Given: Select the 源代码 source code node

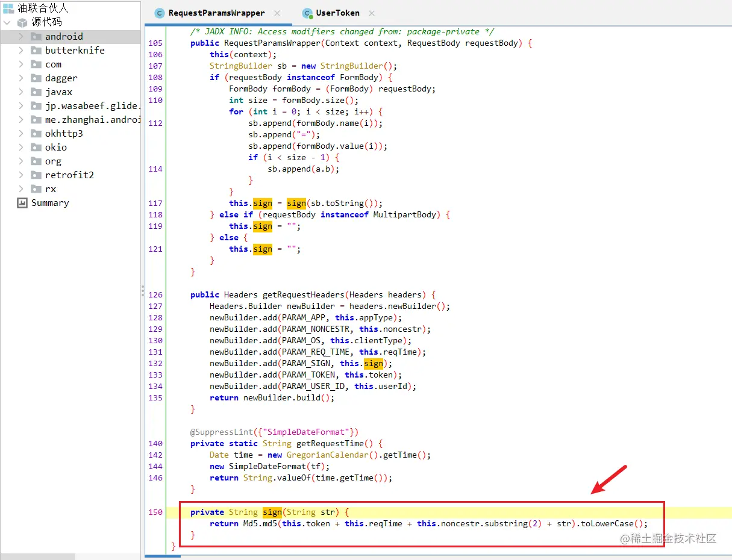Looking at the screenshot, I should (46, 22).
